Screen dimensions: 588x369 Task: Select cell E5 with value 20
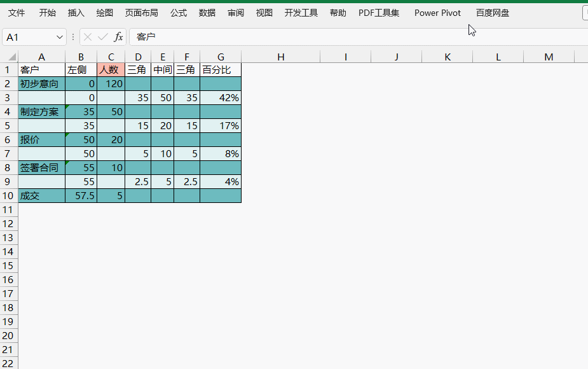click(x=162, y=126)
